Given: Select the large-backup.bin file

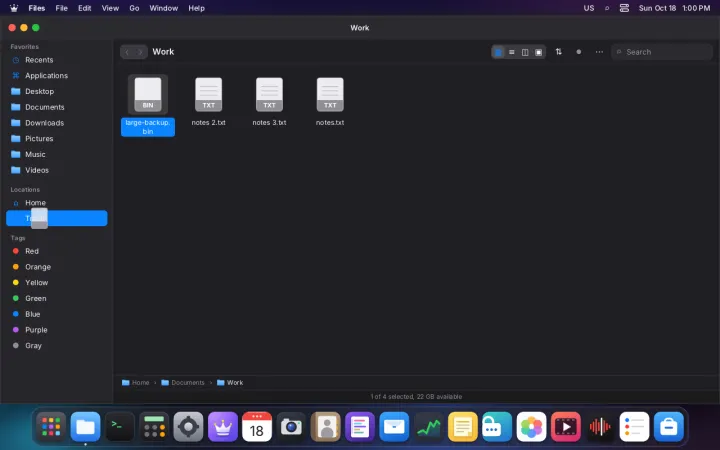Looking at the screenshot, I should point(148,105).
